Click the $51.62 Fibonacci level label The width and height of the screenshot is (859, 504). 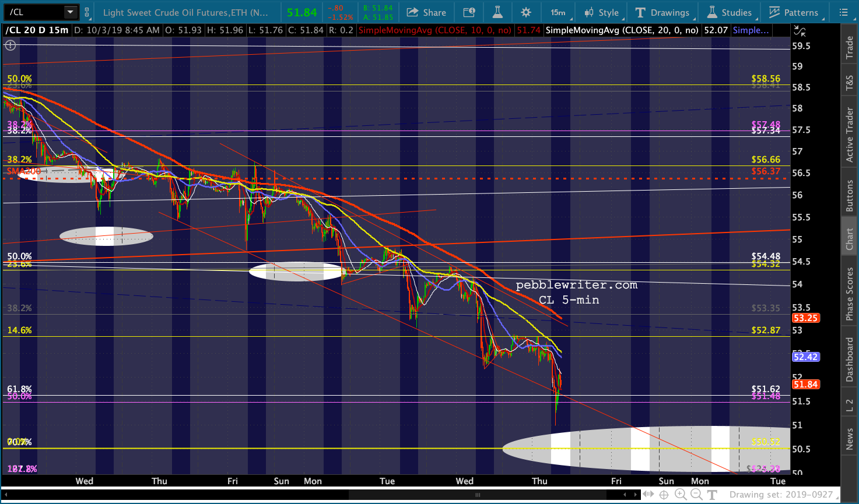click(766, 389)
